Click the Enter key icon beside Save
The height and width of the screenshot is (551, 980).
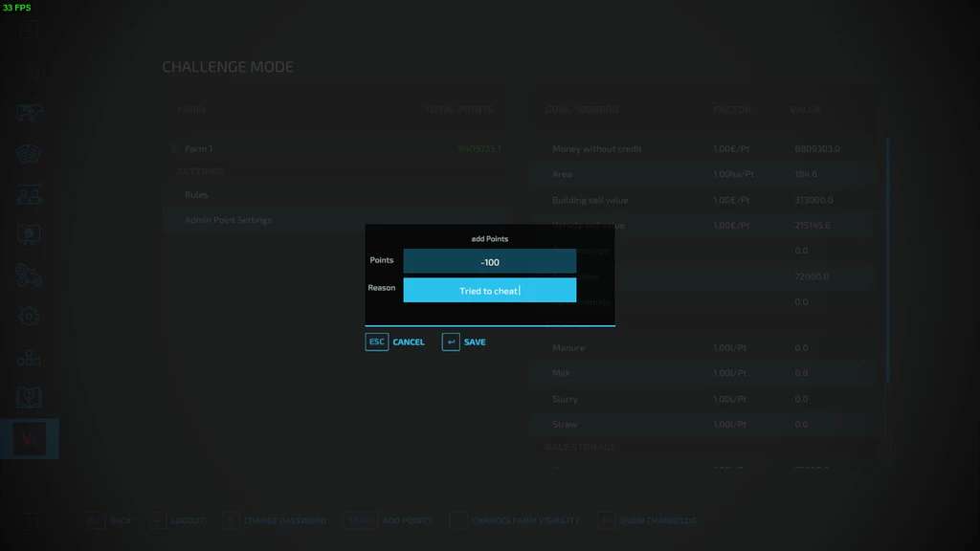[x=451, y=342]
